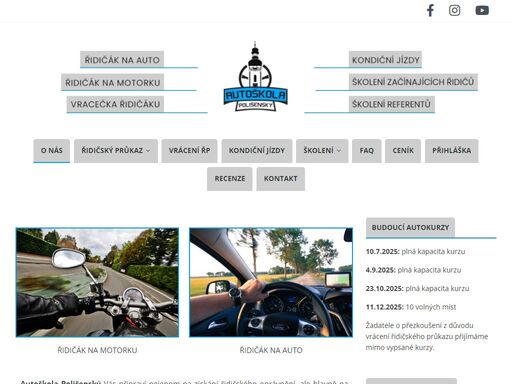
Task: Click the Řidičák na motorku caption
Action: click(x=97, y=350)
